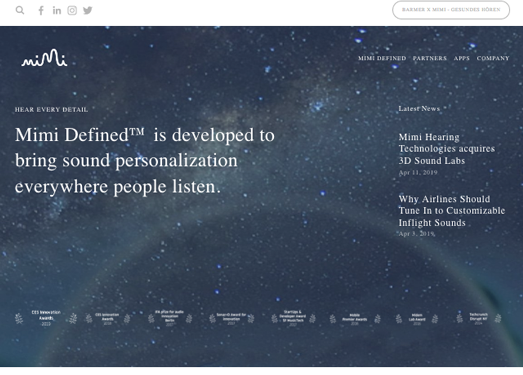Select the Midem Lab Award badge
The image size is (523, 375).
[x=417, y=319]
